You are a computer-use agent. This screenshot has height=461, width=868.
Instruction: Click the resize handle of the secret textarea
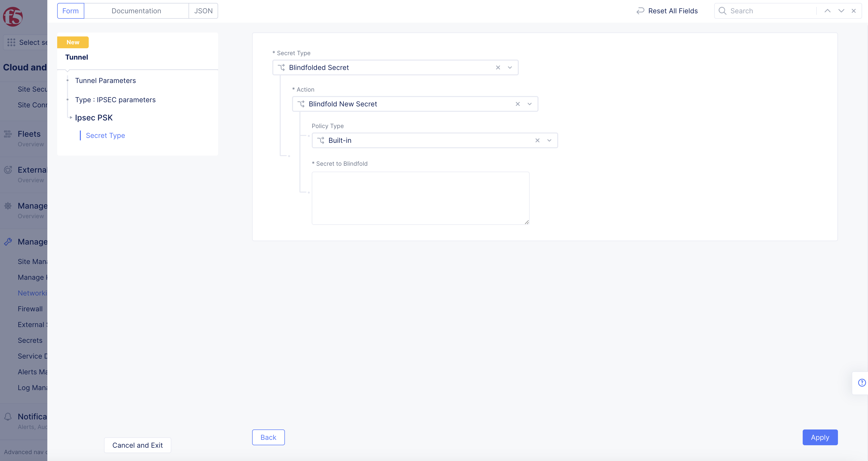(526, 222)
